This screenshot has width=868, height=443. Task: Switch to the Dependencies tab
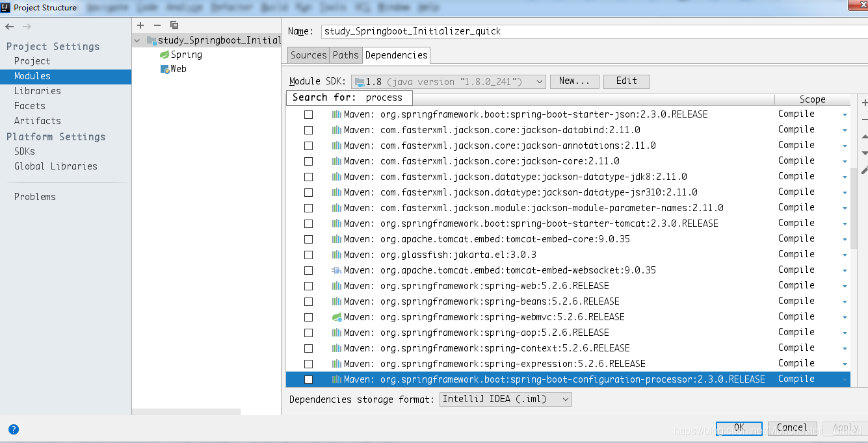click(x=396, y=55)
